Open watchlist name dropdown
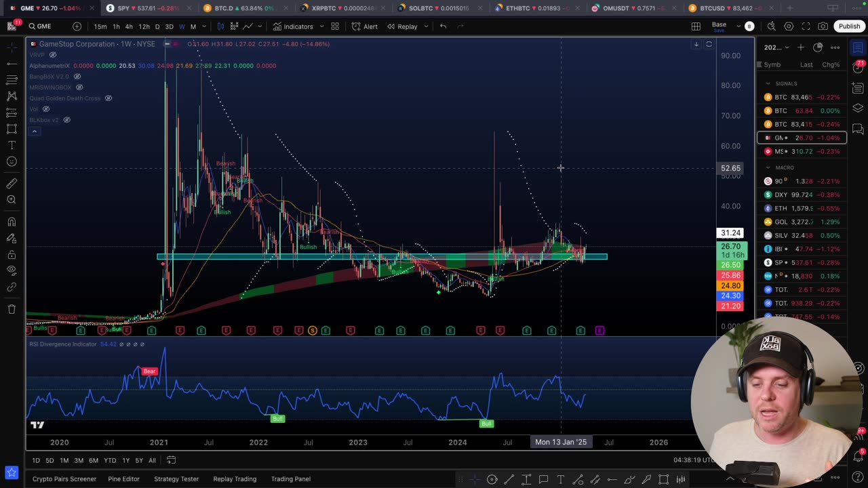The width and height of the screenshot is (868, 488). pyautogui.click(x=777, y=47)
